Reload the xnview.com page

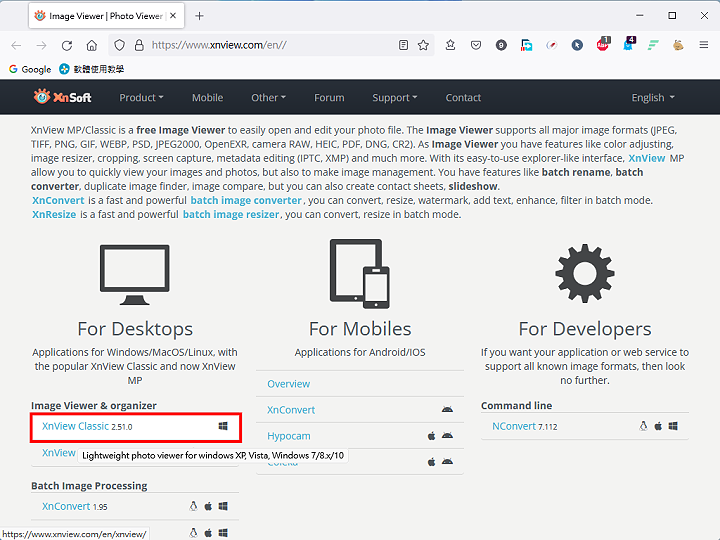point(67,45)
